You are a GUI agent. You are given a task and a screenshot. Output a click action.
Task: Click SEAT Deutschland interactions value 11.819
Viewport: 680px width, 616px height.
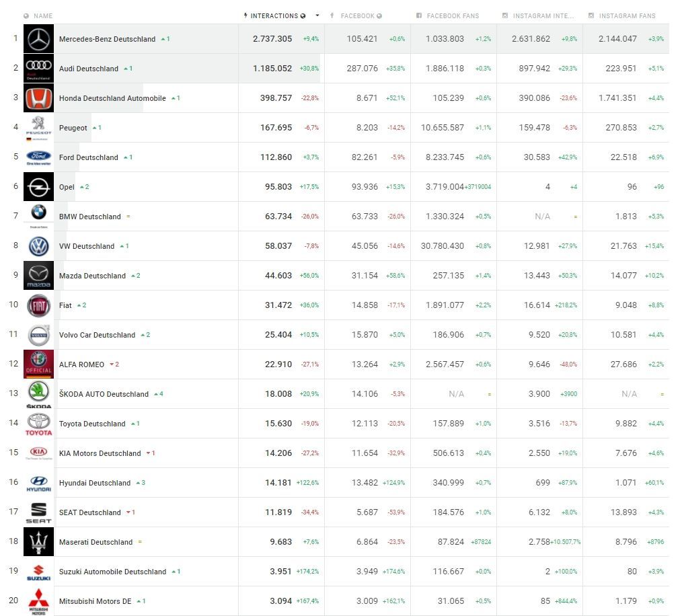tap(278, 512)
